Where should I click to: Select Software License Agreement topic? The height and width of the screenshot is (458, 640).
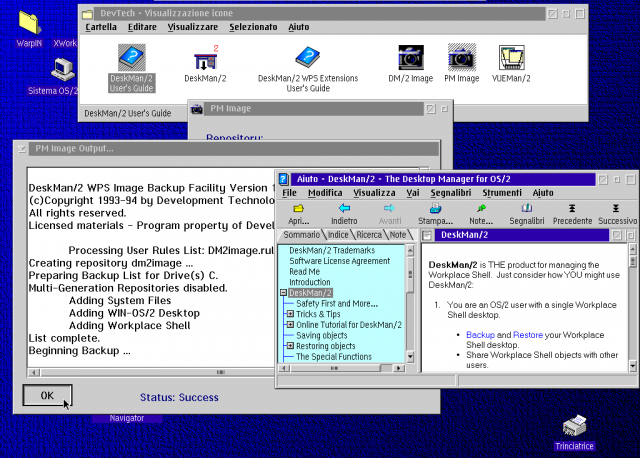click(339, 261)
